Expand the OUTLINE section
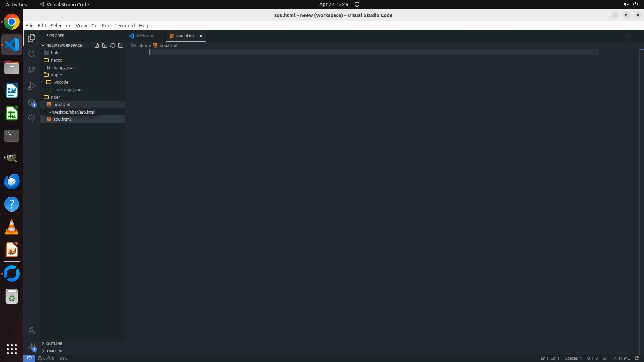 [54, 344]
